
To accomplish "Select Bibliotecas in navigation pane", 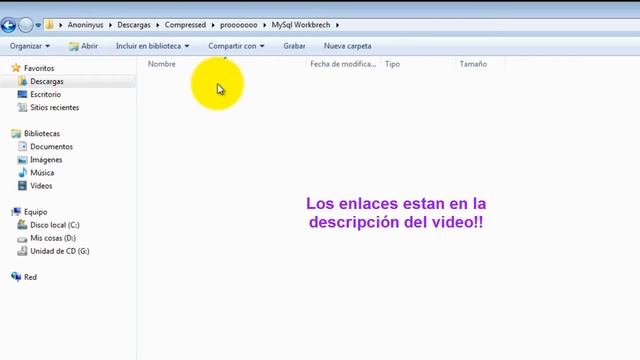I will click(x=42, y=133).
